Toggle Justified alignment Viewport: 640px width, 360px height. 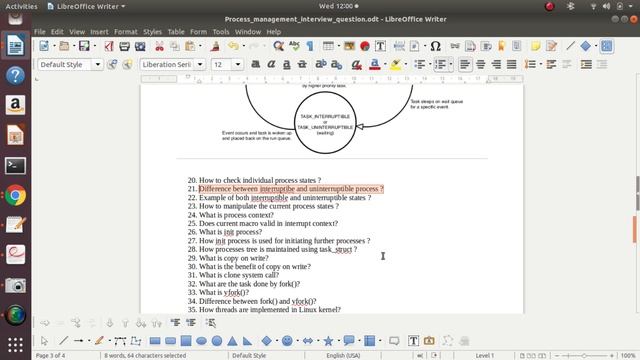coord(511,64)
